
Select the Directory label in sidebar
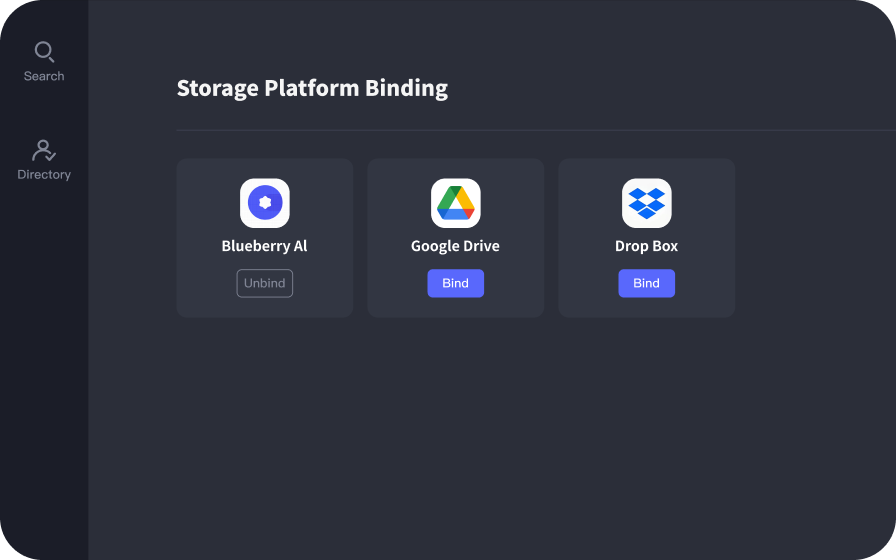(44, 175)
